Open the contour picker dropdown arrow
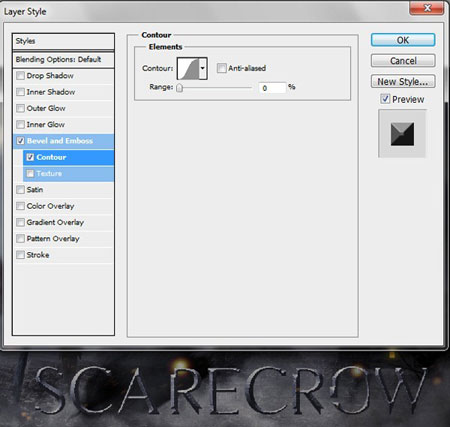This screenshot has height=427, width=450. [203, 68]
